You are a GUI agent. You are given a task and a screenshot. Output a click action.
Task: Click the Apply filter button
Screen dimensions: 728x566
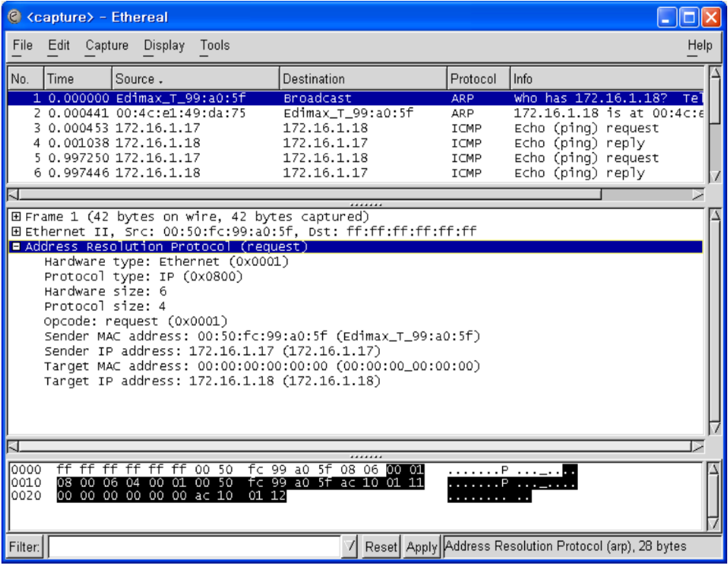pos(422,546)
